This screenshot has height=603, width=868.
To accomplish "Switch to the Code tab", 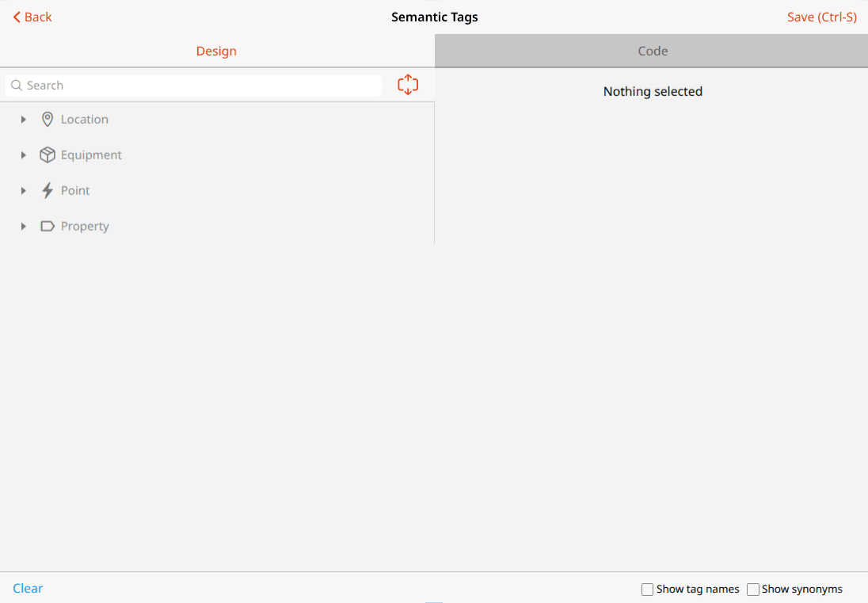I will click(x=652, y=50).
